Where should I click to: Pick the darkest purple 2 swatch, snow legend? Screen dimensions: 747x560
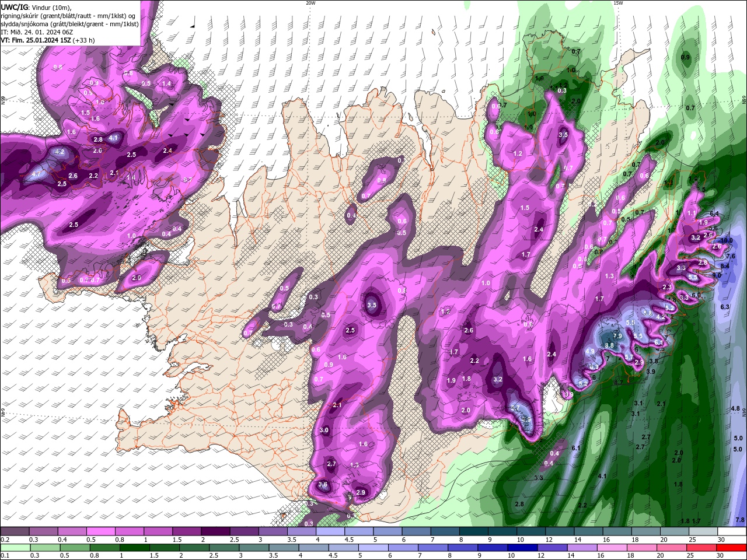(215, 531)
